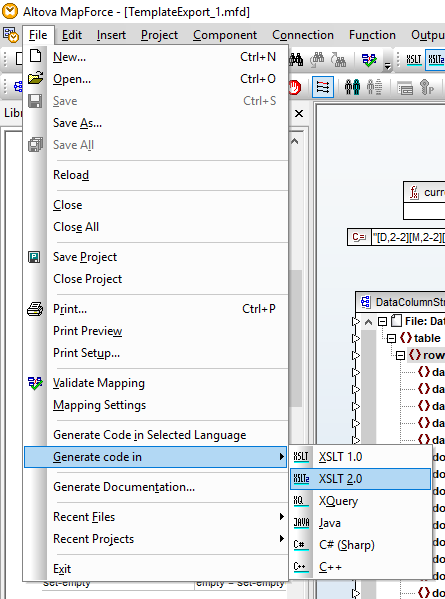Open Print Setup... dialog
Viewport: 445px width, 599px height.
tap(155, 353)
